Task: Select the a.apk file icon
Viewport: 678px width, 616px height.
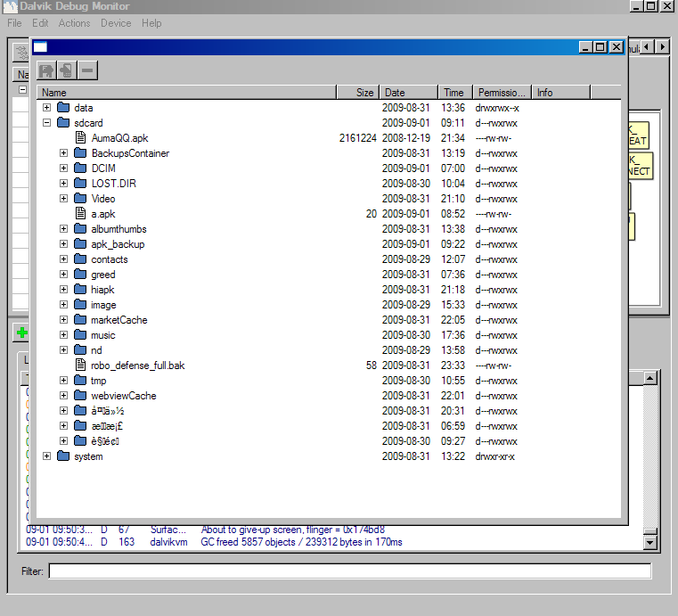Action: pos(80,214)
